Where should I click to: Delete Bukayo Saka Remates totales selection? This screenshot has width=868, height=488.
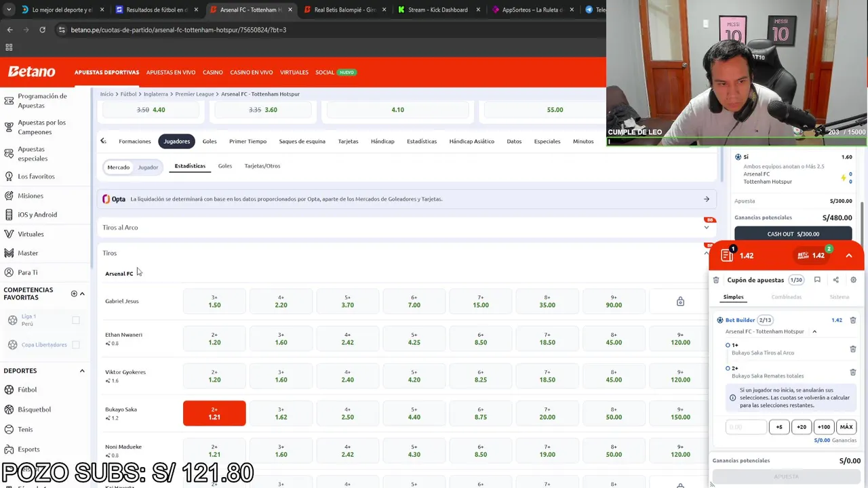pyautogui.click(x=853, y=372)
